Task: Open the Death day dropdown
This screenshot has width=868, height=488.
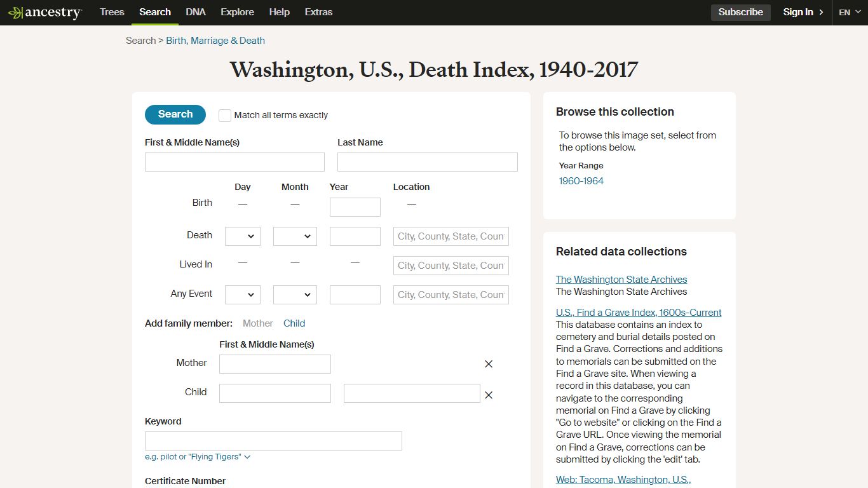Action: tap(243, 236)
